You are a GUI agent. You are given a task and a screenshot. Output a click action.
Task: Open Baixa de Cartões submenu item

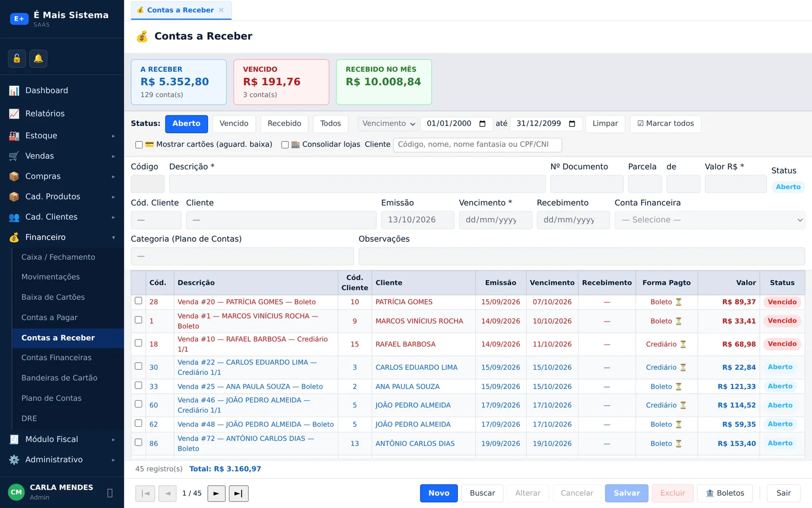[67, 297]
